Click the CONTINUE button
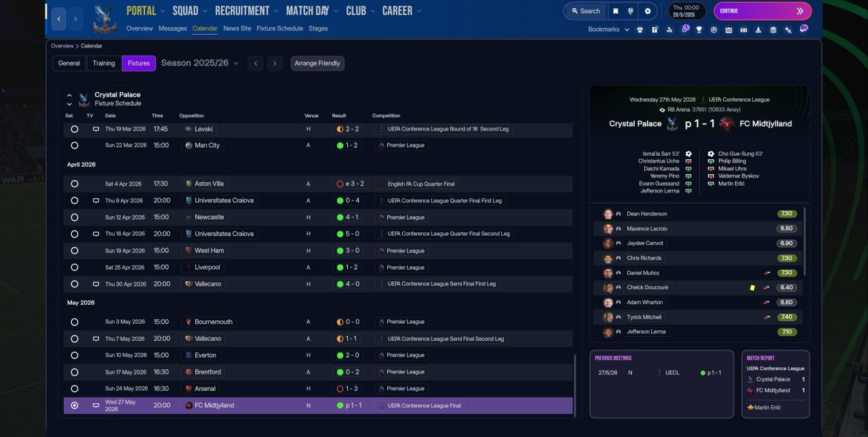 tap(762, 11)
